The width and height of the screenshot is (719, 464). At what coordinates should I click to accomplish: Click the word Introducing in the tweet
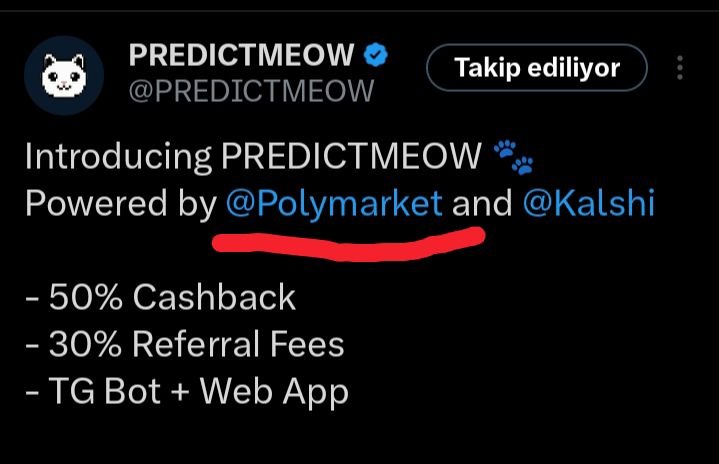(x=118, y=157)
